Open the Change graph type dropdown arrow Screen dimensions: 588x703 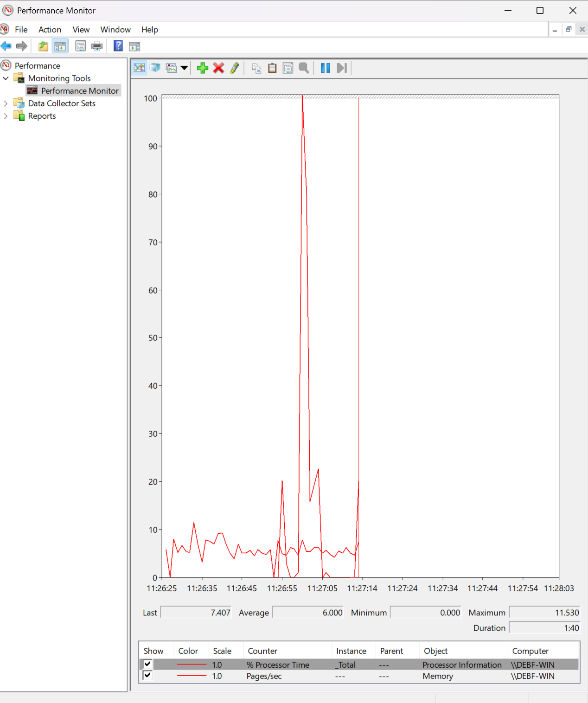pos(184,68)
